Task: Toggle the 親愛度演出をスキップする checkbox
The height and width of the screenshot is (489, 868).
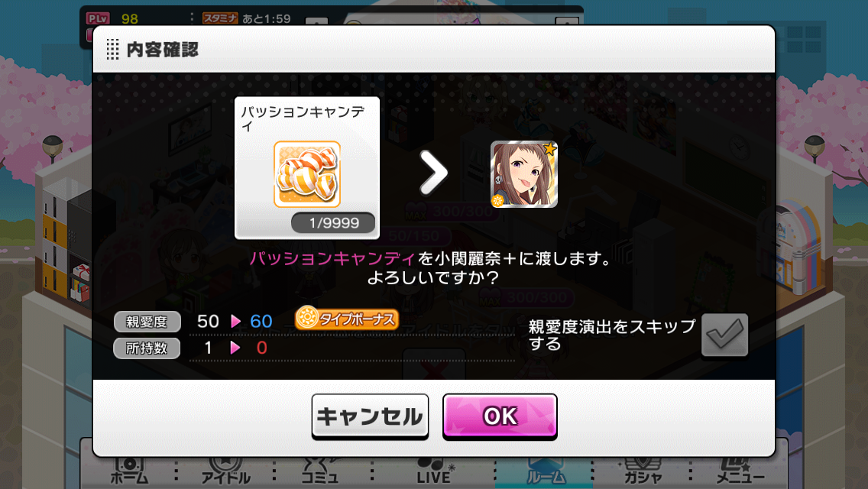Action: pyautogui.click(x=724, y=335)
